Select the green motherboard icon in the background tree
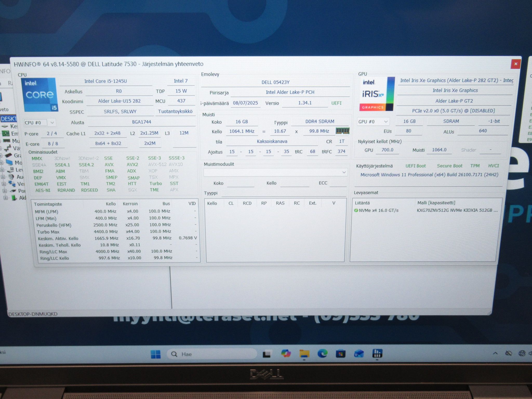Viewport: 532px width, 399px height. point(5,134)
